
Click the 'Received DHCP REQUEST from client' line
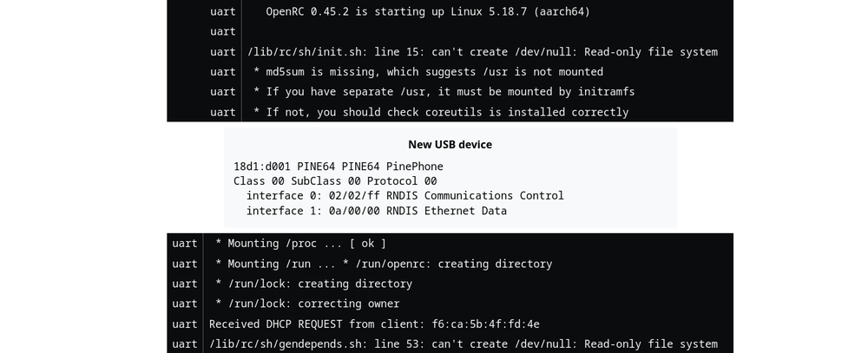(374, 324)
